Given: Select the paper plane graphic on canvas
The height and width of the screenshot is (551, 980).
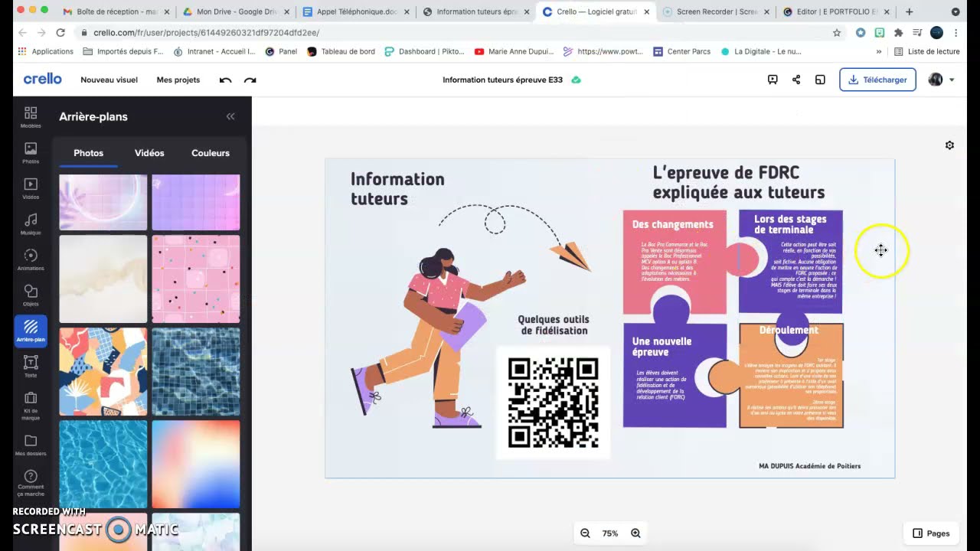Looking at the screenshot, I should click(x=571, y=256).
